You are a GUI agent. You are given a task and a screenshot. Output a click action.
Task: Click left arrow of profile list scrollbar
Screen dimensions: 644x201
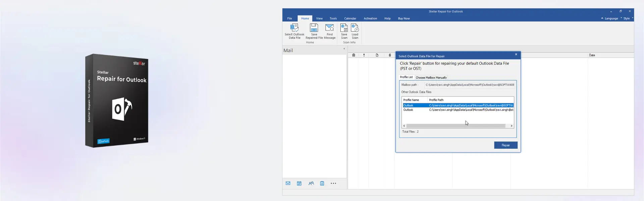click(x=404, y=126)
